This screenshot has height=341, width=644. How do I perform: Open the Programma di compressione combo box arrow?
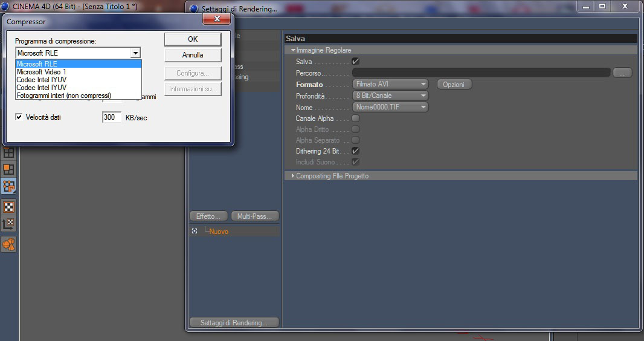[135, 53]
